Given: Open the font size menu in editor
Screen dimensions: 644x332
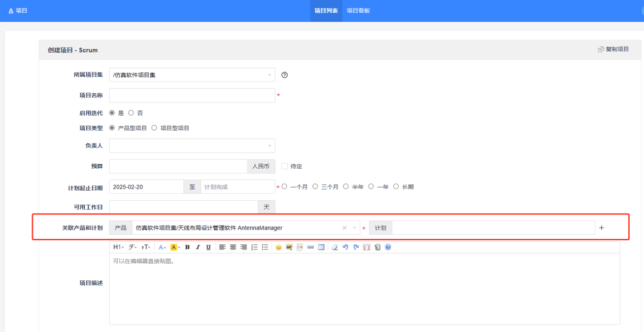Looking at the screenshot, I should point(146,247).
